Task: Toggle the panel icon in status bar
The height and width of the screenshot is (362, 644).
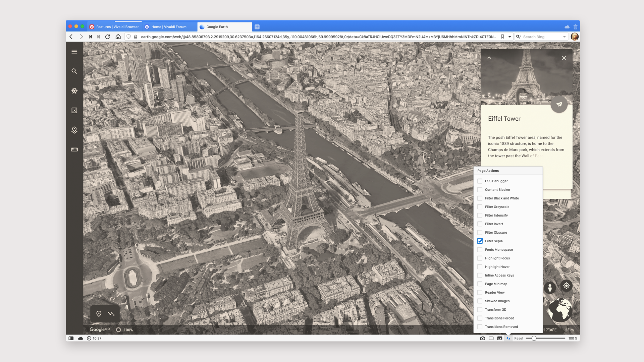Action: pyautogui.click(x=71, y=338)
